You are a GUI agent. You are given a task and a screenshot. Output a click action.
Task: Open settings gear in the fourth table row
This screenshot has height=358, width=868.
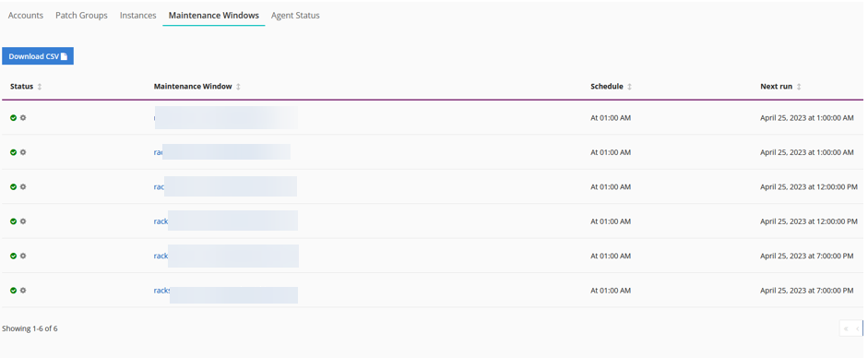[23, 221]
